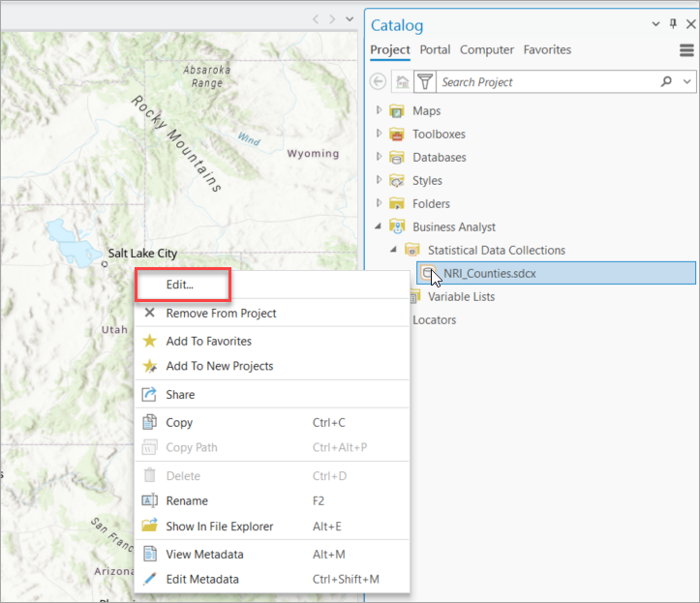
Task: Click the Catalog home icon
Action: (402, 81)
